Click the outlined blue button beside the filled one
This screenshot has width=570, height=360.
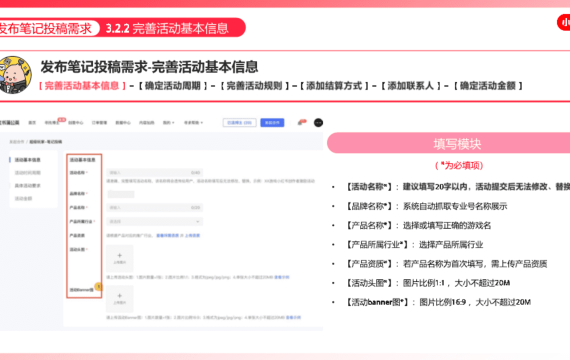[240, 123]
